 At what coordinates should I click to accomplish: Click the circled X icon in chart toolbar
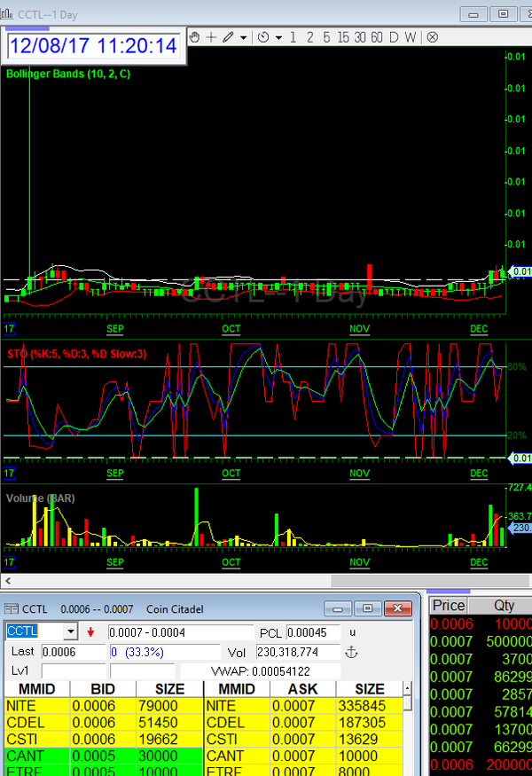pos(432,37)
